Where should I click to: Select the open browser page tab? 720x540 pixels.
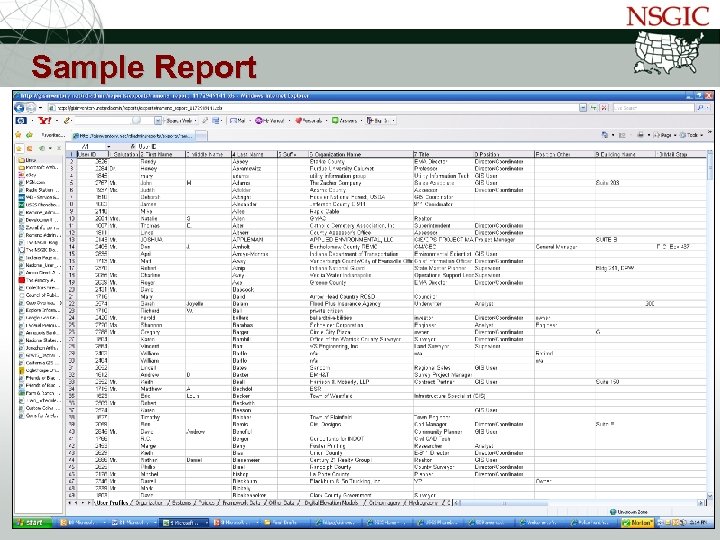tap(132, 135)
